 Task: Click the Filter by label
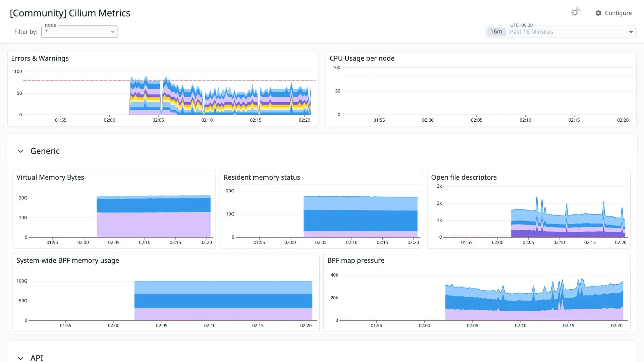[26, 32]
